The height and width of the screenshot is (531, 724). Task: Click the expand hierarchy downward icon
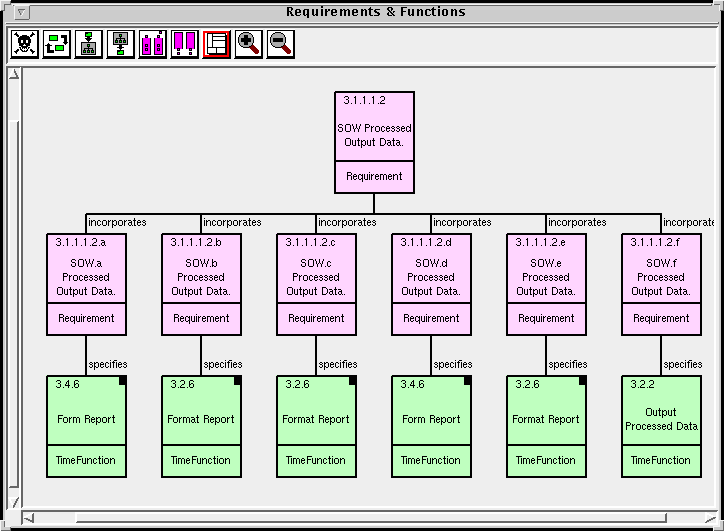(x=89, y=44)
